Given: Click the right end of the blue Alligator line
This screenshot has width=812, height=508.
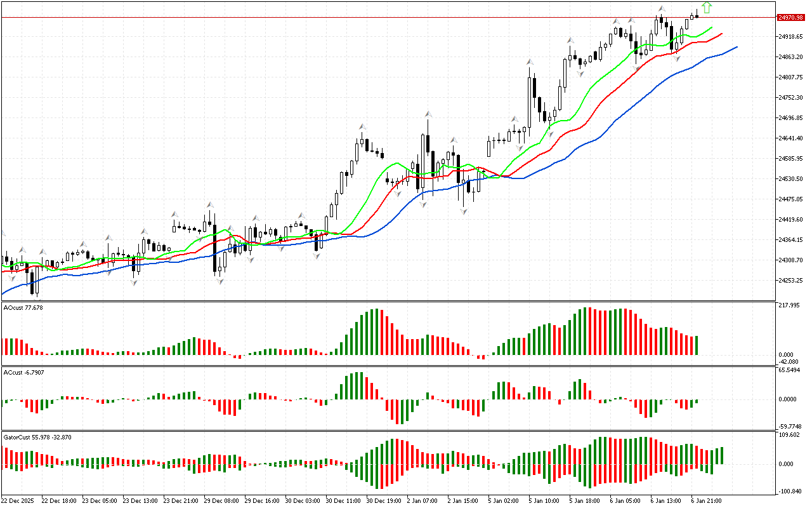Looking at the screenshot, I should (x=736, y=47).
